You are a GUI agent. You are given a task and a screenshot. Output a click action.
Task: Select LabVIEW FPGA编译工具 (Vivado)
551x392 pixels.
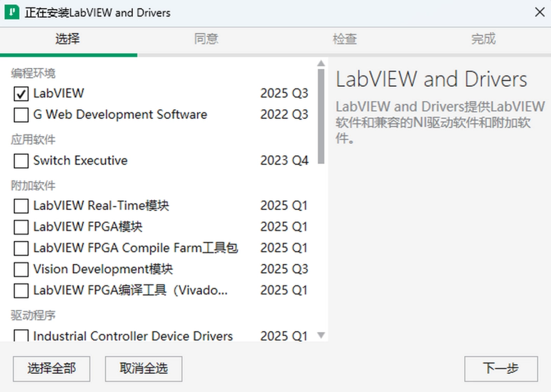[20, 291]
